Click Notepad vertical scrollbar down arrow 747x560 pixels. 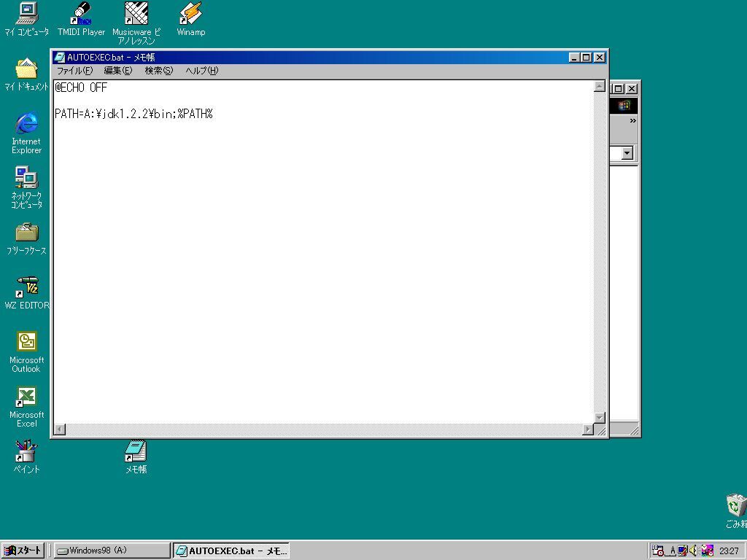pos(600,418)
